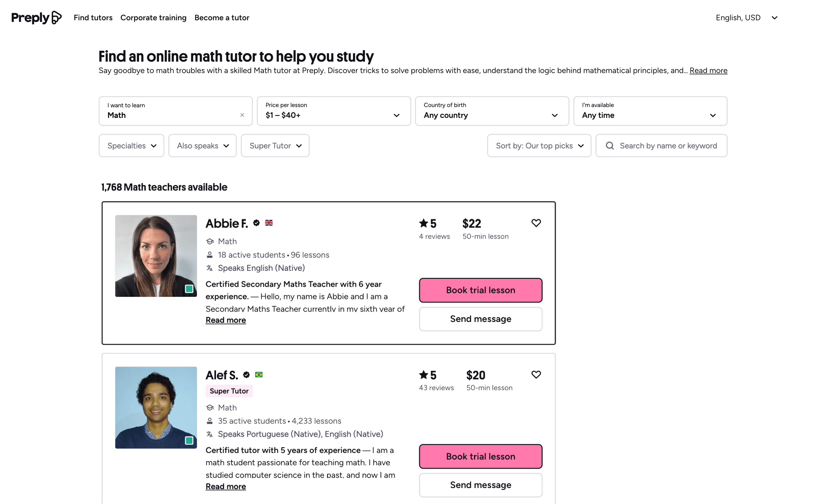This screenshot has width=822, height=504.
Task: Click the graduation cap icon on Abbie's card
Action: (x=210, y=241)
